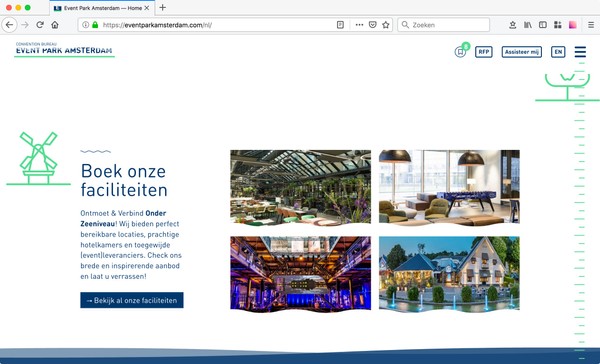
Task: Open the Firefox hamburger menu
Action: (x=591, y=25)
